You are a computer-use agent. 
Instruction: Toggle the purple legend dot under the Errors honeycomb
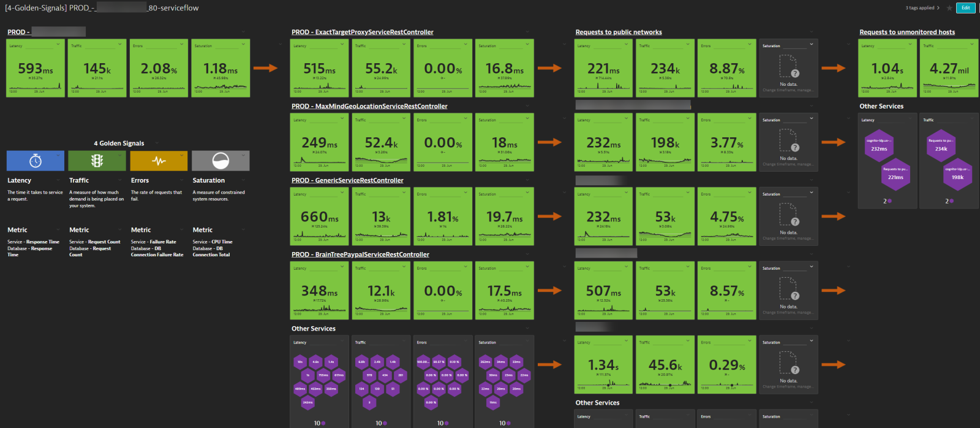(x=447, y=422)
